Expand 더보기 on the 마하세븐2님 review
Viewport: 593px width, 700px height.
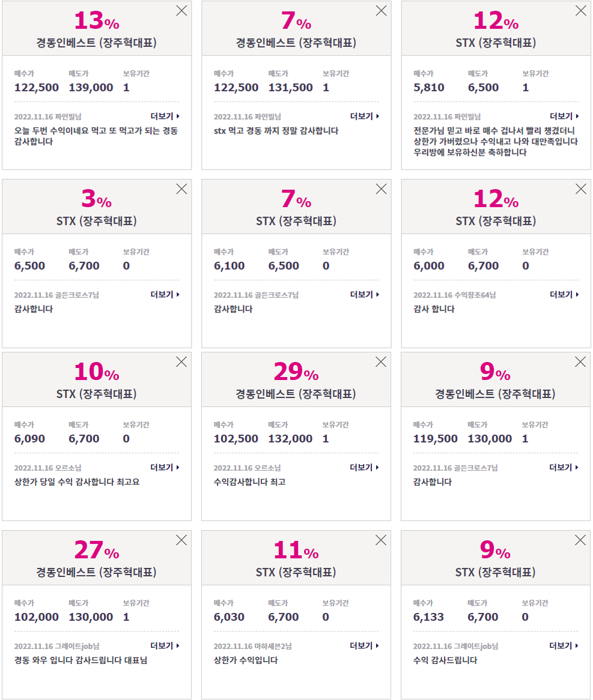click(x=364, y=645)
